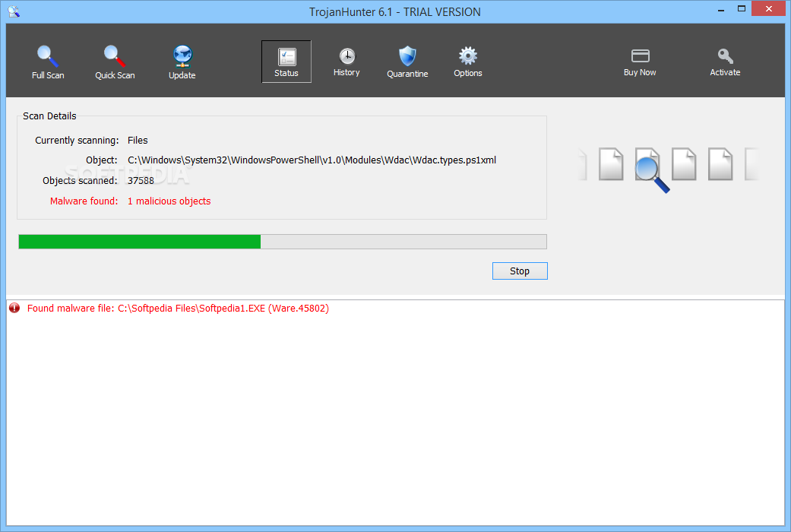Start a Full Scan from the toolbar

pyautogui.click(x=48, y=62)
